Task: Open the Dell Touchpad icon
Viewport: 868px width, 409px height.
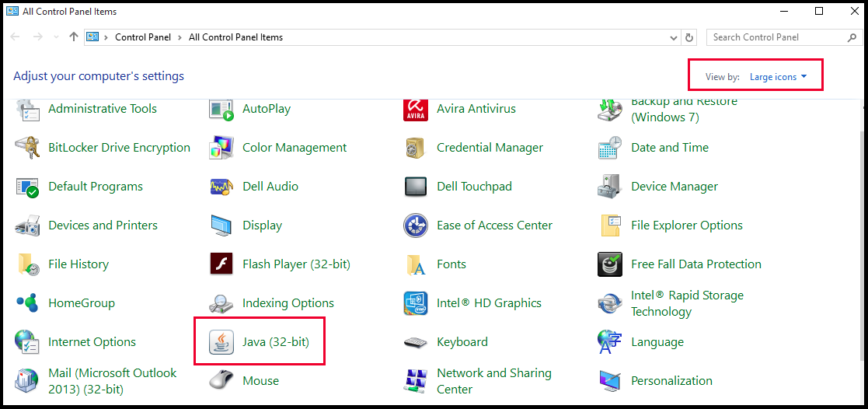Action: [416, 187]
